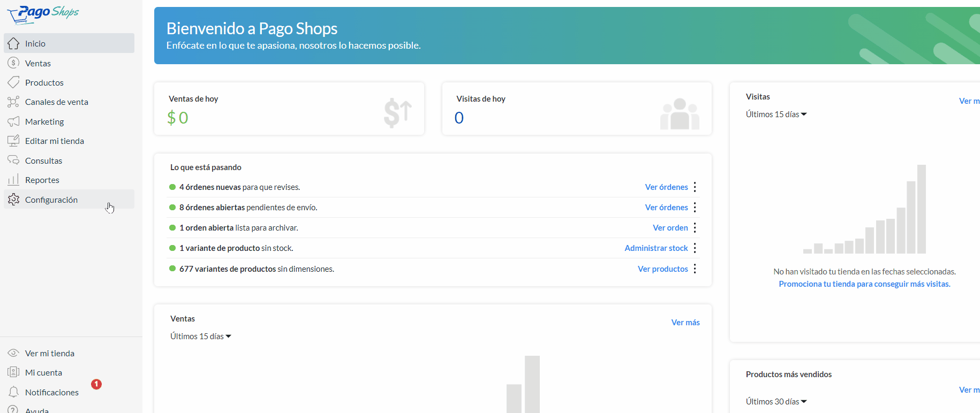The image size is (980, 413).
Task: Click the Ventas dollar icon
Action: click(13, 63)
